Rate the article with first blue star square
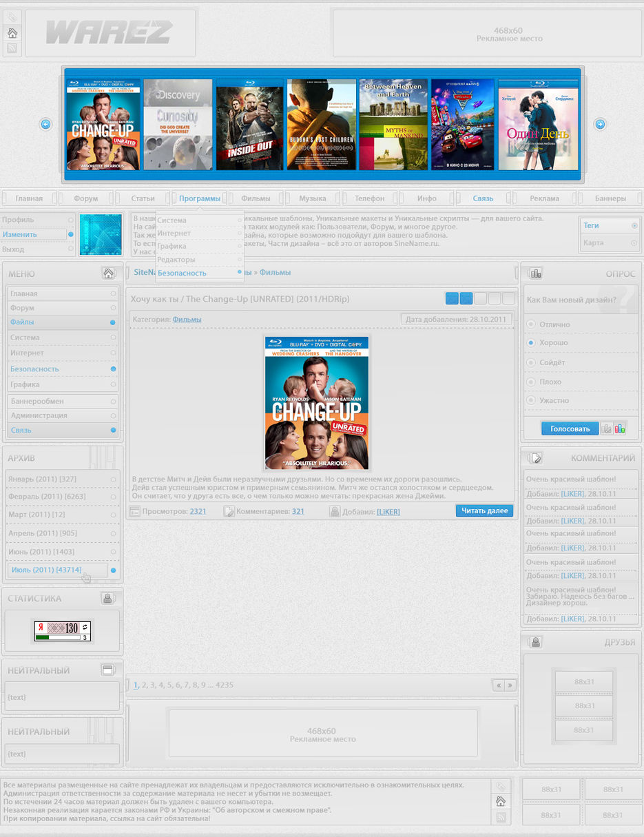The image size is (644, 837). click(x=452, y=298)
